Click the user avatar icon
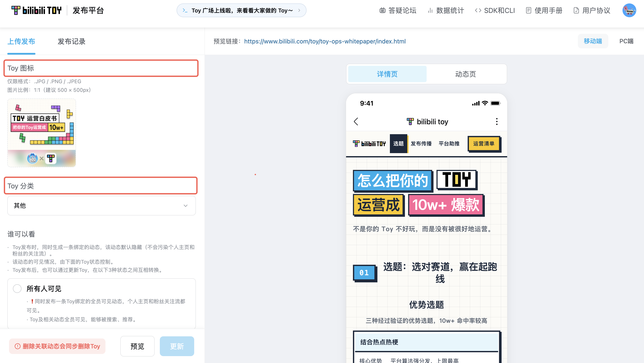644x363 pixels. 629,10
